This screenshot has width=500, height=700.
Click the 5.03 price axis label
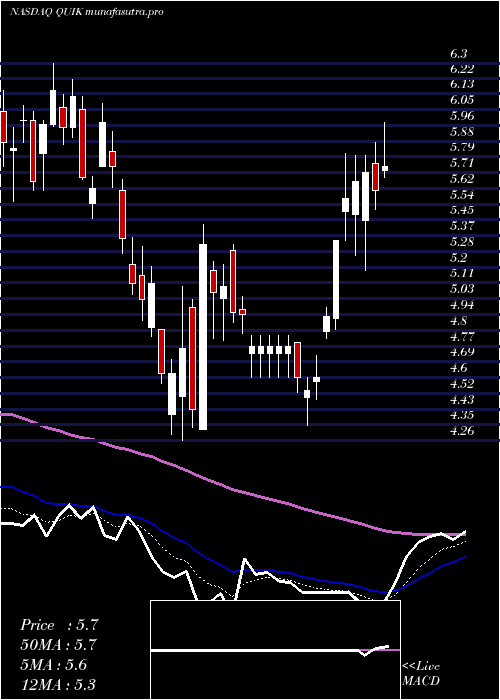(x=462, y=289)
